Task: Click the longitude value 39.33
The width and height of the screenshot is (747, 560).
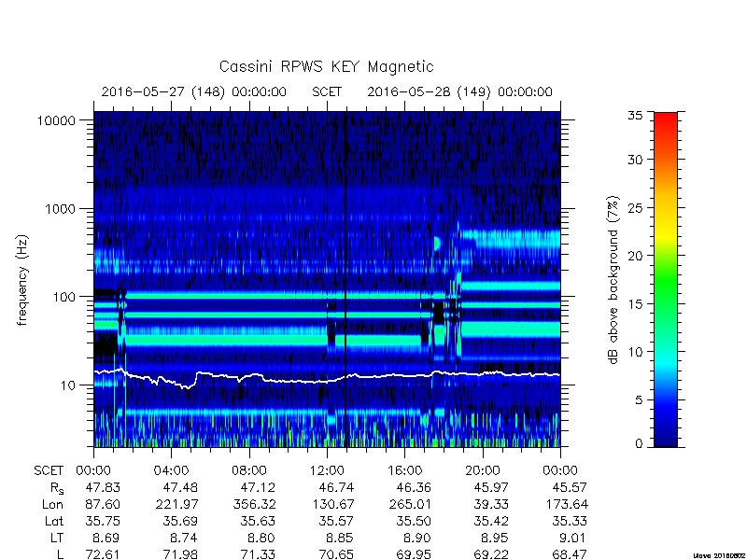Action: click(491, 504)
